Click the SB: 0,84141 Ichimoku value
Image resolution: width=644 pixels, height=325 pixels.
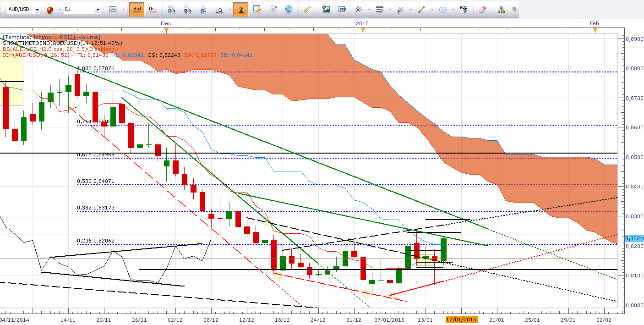(x=236, y=55)
